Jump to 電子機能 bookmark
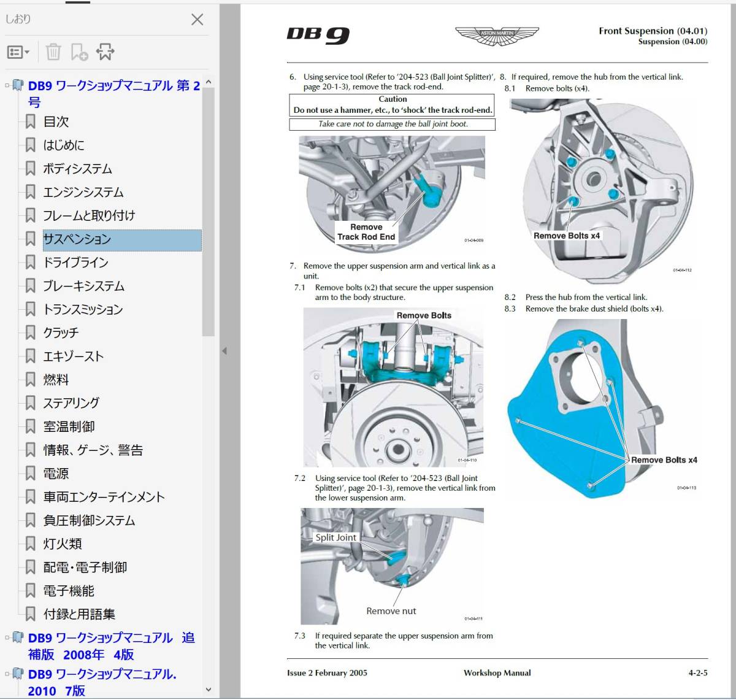Screen dimensions: 736x700 point(69,591)
